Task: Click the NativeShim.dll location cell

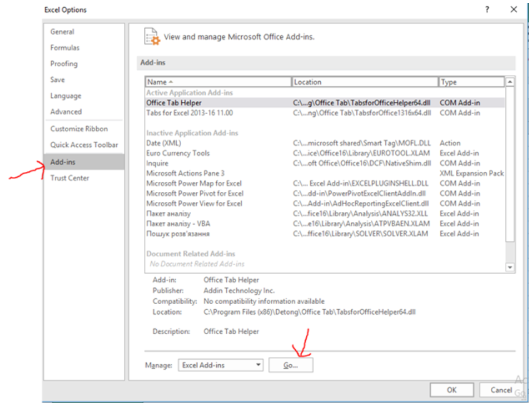Action: [x=362, y=164]
